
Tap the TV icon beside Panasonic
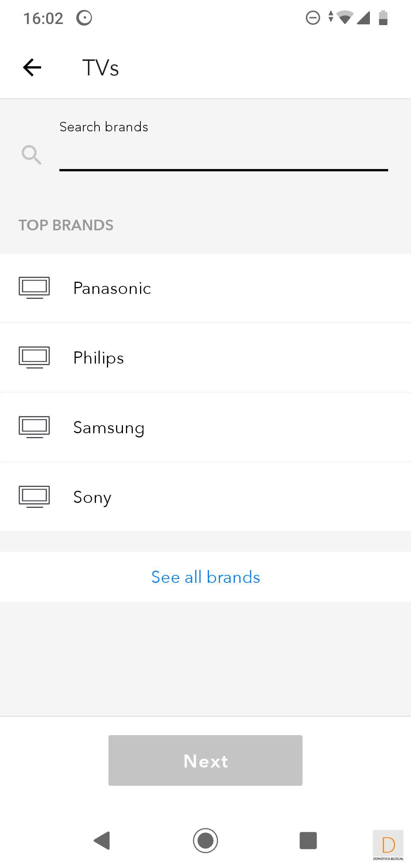[34, 287]
